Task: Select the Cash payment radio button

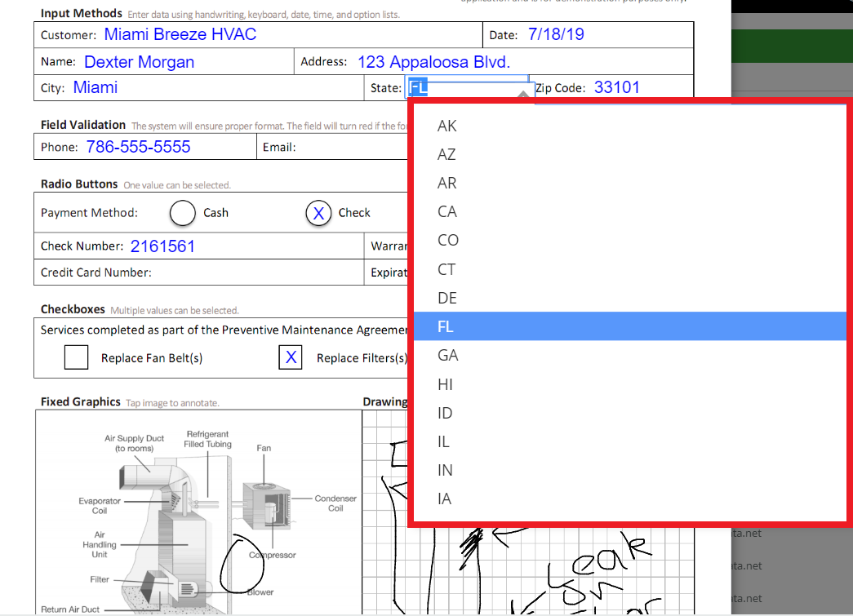Action: [x=182, y=213]
